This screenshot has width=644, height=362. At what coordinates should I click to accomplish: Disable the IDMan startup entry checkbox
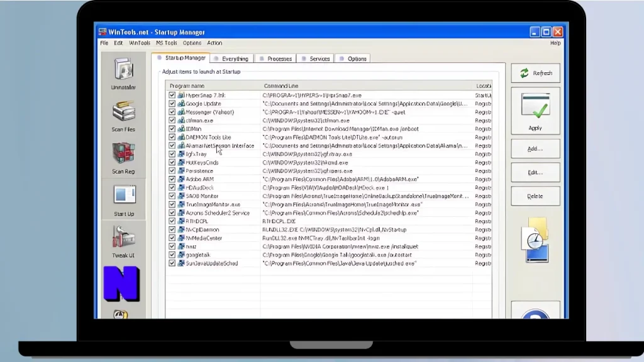coord(172,129)
